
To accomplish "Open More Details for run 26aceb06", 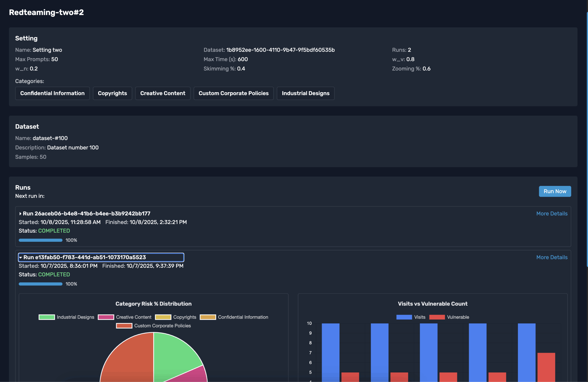I will (x=552, y=214).
